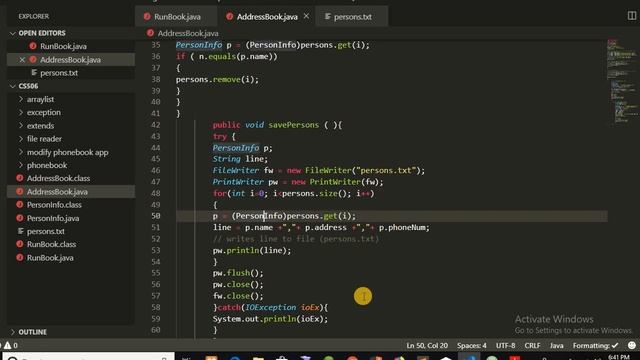Viewport: 640px width, 360px height.
Task: Click pw.flush(); on line 55
Action: tap(238, 273)
